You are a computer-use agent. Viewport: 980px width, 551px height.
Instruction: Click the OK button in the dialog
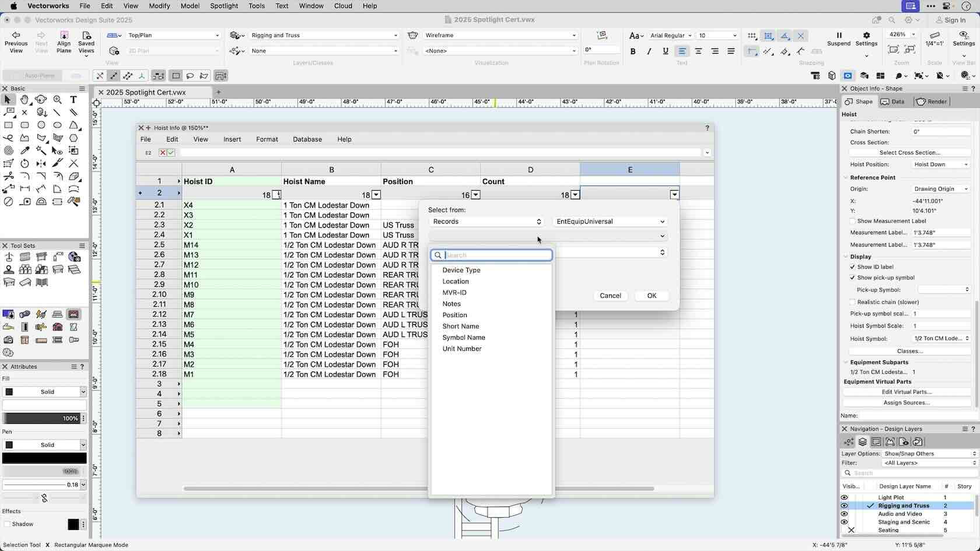[652, 296]
